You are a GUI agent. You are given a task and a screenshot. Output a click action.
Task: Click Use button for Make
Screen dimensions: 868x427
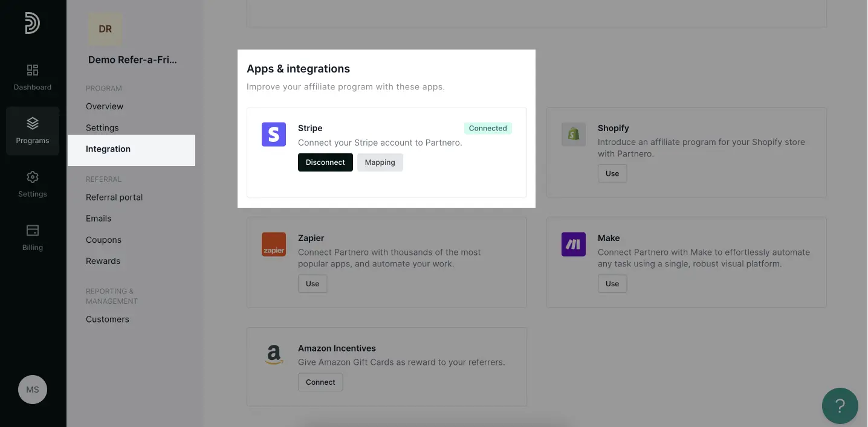(612, 284)
